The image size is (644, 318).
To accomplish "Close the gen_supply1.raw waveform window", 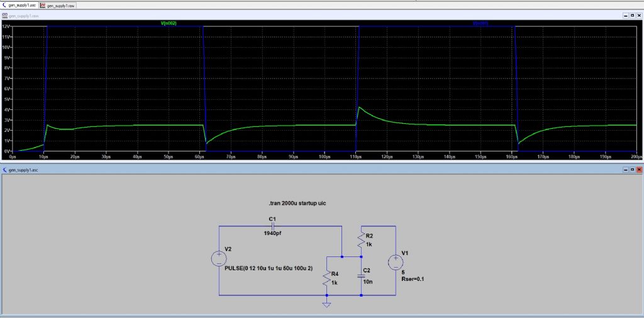I will 639,16.
